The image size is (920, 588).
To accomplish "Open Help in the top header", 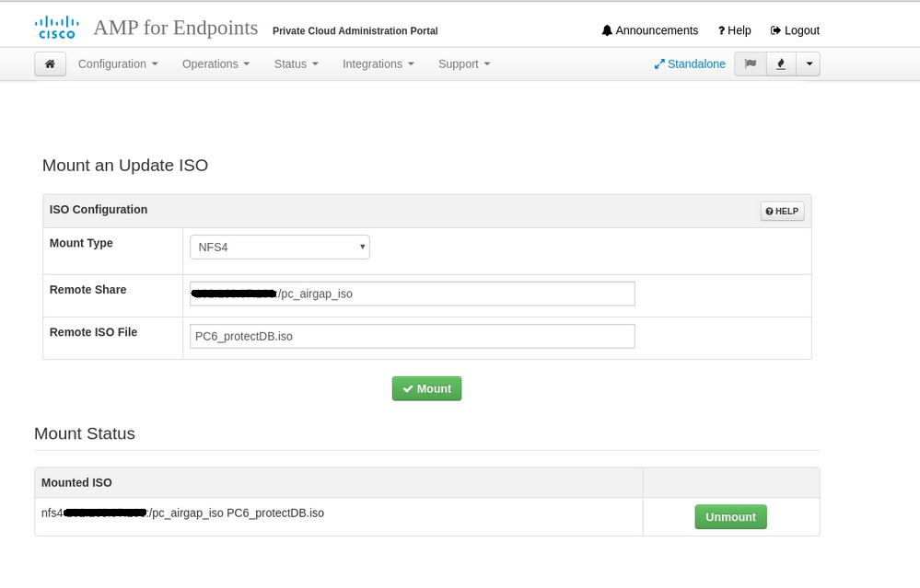I will (734, 30).
